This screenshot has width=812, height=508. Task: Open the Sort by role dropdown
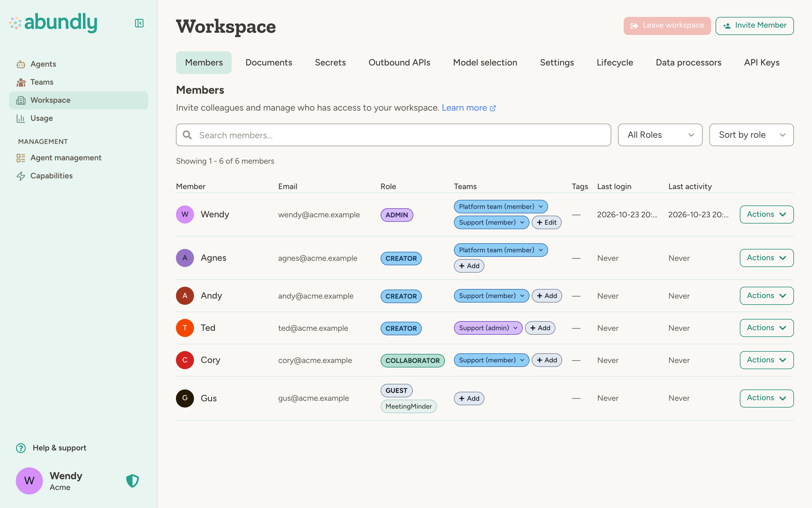pyautogui.click(x=751, y=135)
